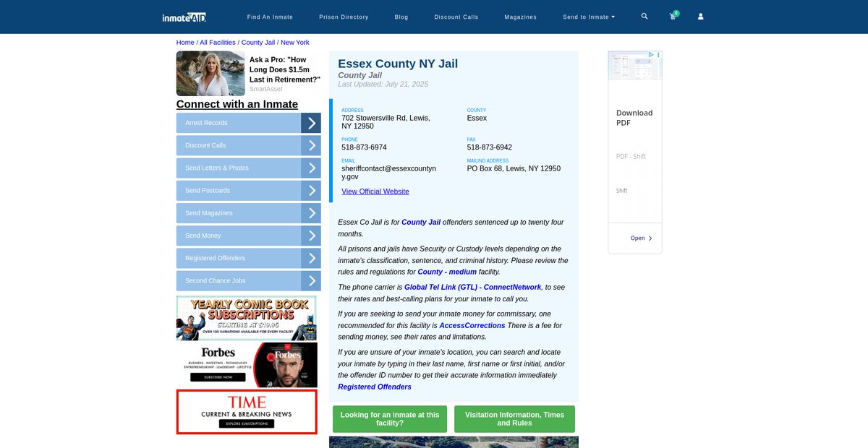
Task: Click the Home breadcrumb link
Action: coord(185,43)
